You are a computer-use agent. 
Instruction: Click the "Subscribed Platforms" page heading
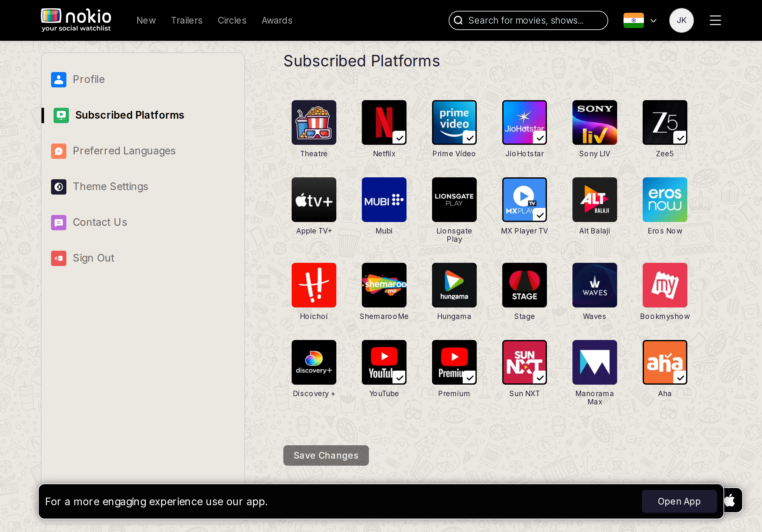(x=362, y=61)
